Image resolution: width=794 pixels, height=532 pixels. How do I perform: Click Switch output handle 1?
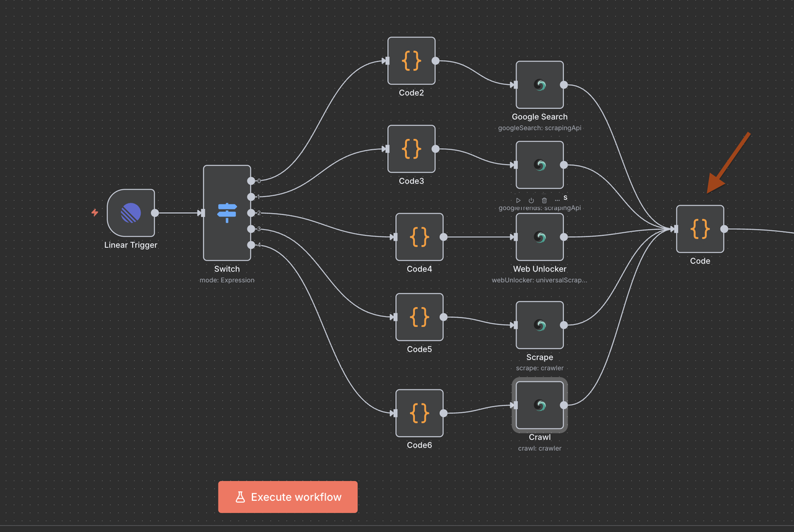pyautogui.click(x=251, y=197)
